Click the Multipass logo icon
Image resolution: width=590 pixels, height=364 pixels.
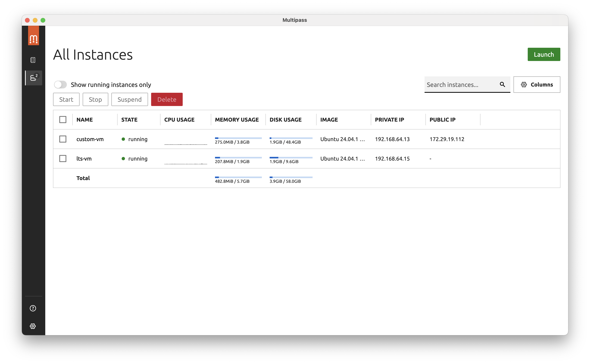point(33,36)
